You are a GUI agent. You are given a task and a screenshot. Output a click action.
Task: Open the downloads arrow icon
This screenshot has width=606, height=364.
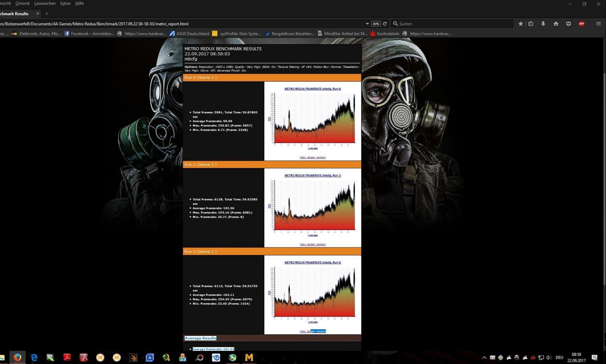point(543,23)
